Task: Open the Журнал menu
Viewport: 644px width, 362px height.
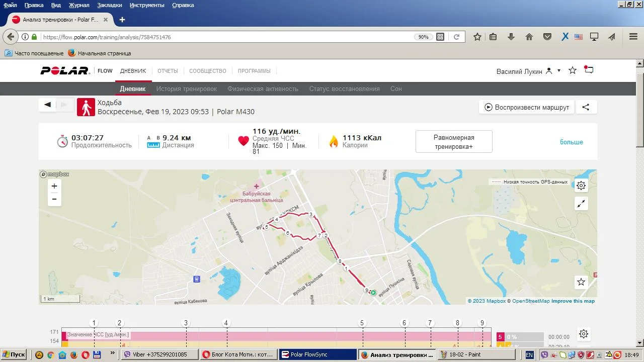Action: 79,5
